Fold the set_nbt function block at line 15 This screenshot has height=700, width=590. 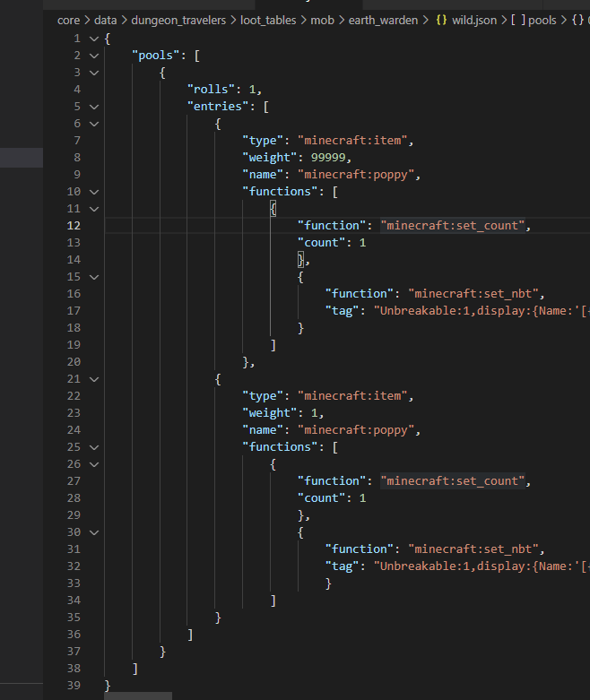pyautogui.click(x=95, y=277)
